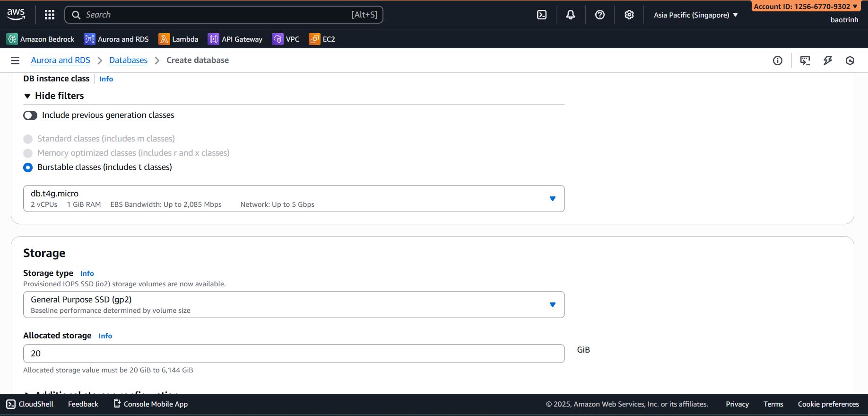
Task: Open CloudShell from the top navigation bar
Action: point(542,15)
